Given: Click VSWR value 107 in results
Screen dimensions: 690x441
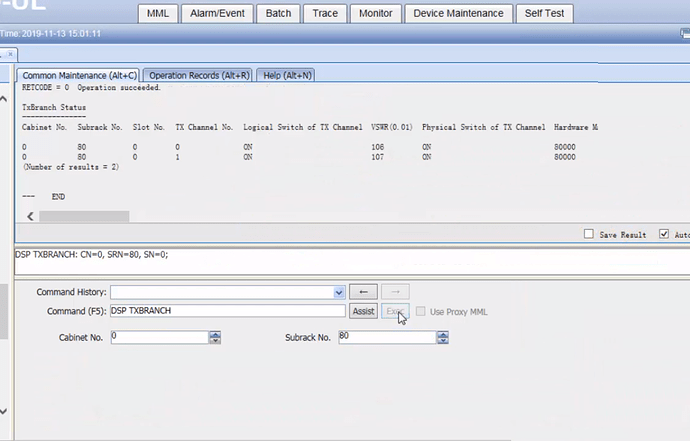Looking at the screenshot, I should point(378,157).
